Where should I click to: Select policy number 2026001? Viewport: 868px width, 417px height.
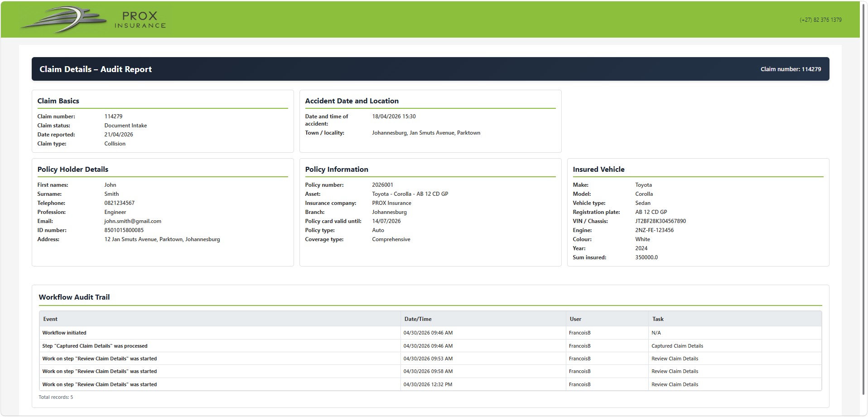382,185
